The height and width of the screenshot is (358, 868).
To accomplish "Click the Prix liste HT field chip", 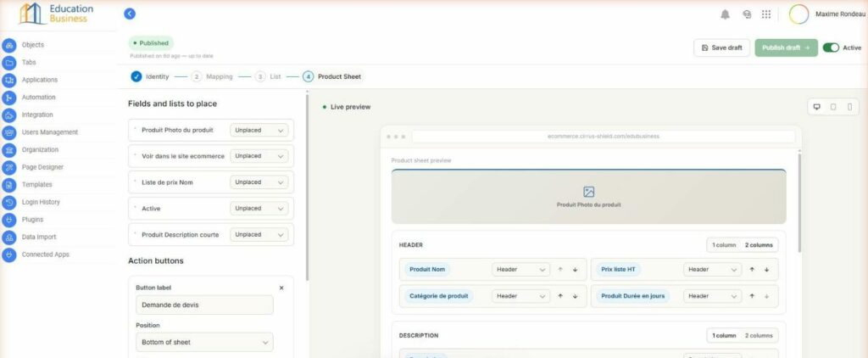I will point(618,269).
